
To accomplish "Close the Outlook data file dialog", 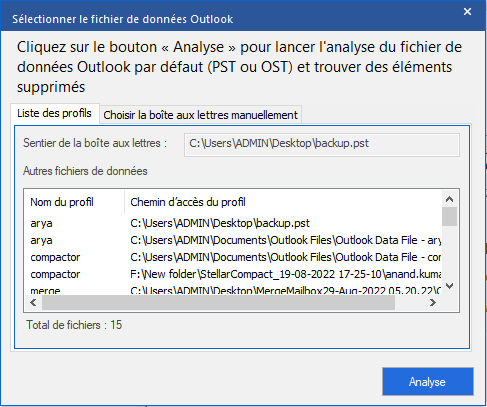I will tap(467, 12).
